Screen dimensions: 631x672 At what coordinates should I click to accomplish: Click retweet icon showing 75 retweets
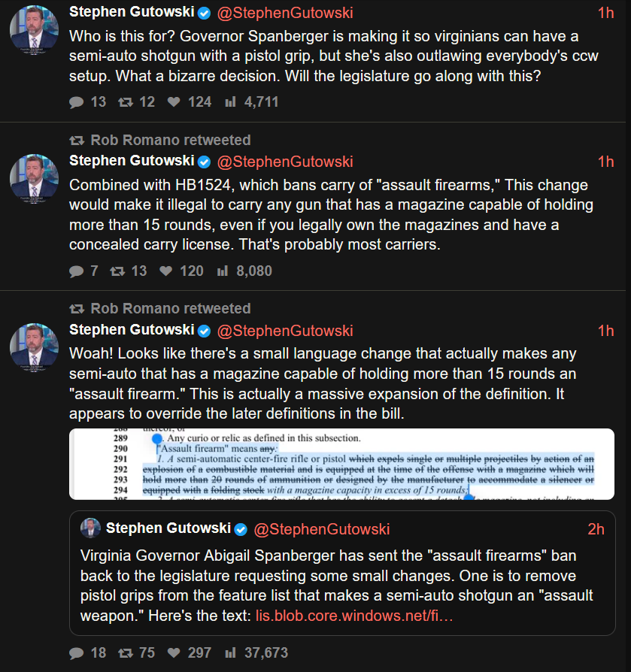(x=126, y=653)
